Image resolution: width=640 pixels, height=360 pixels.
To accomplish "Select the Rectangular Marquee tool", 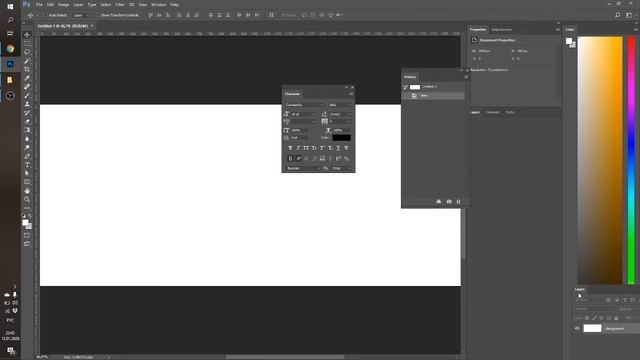I will (x=27, y=43).
